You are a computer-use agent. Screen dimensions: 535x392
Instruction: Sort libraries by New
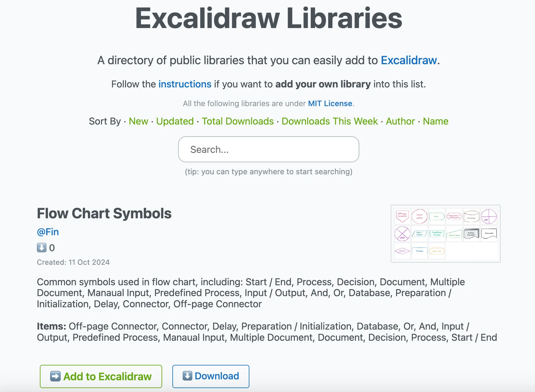click(138, 121)
